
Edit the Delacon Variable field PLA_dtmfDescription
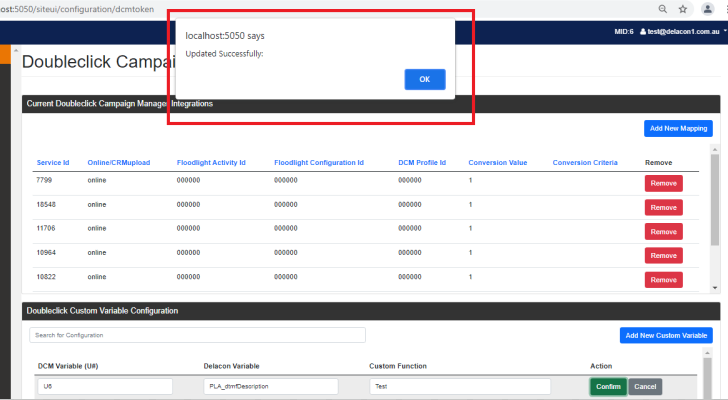[271, 387]
